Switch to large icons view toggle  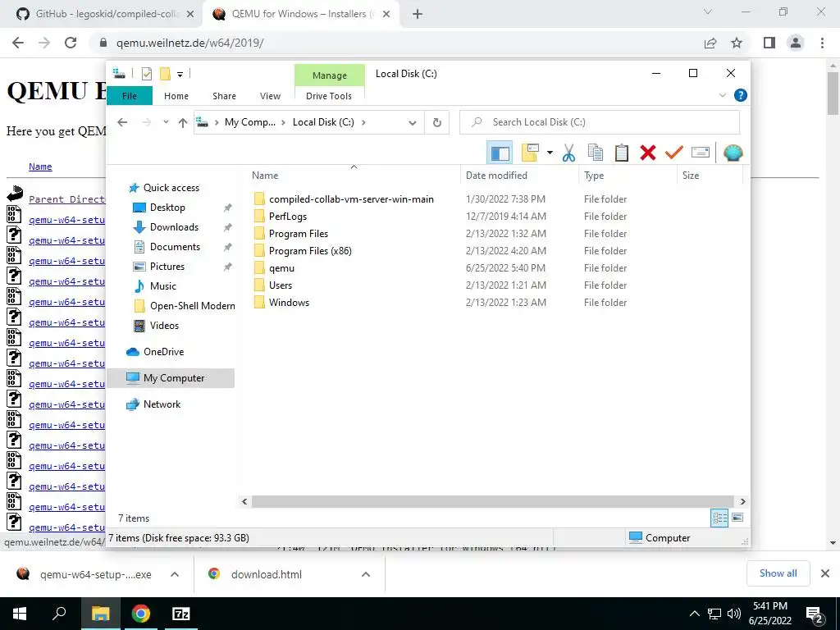(x=737, y=518)
